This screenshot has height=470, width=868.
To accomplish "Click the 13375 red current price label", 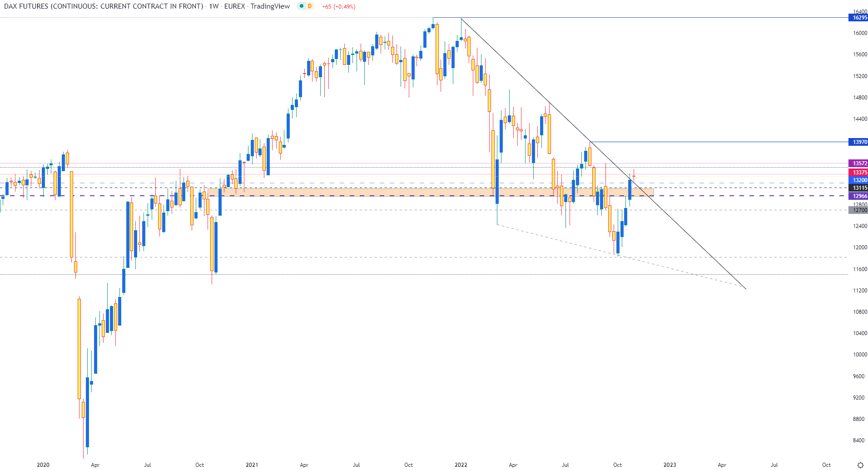I will 858,173.
